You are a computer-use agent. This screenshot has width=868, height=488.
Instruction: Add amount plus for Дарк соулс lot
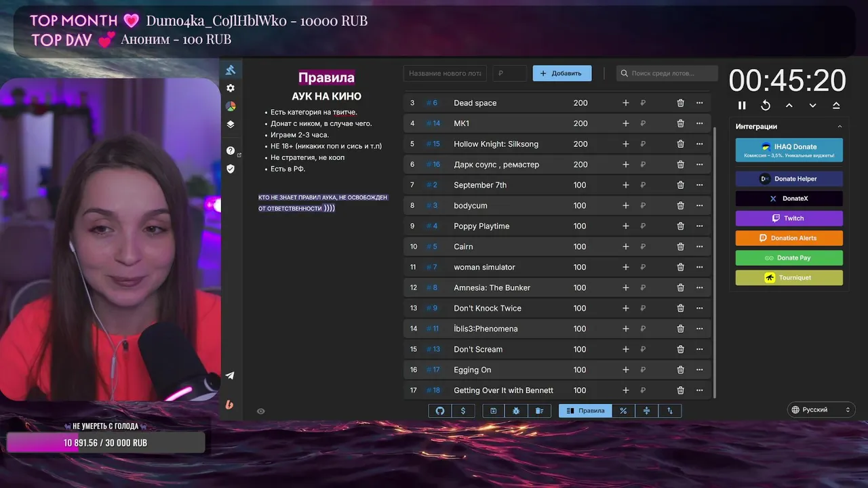[x=625, y=165]
